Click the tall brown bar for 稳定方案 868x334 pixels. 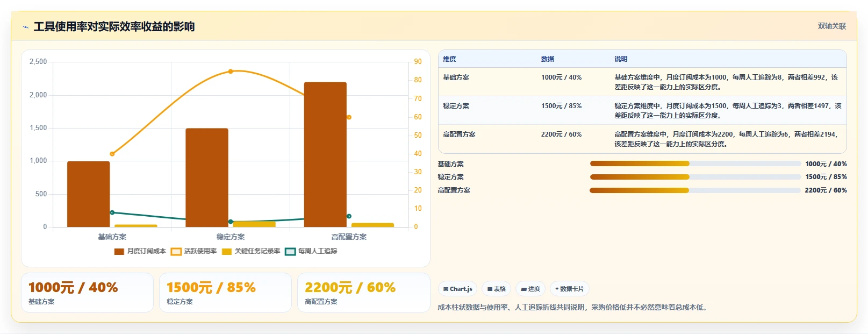tap(207, 177)
